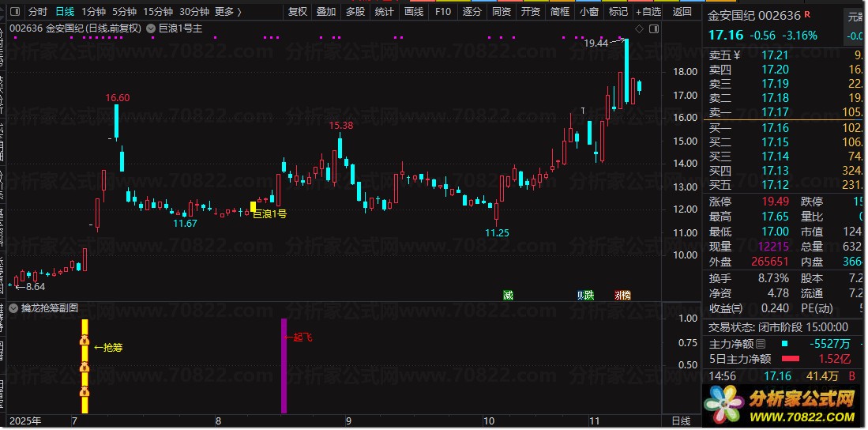Click the 收益(三) value 0.240
The image size is (868, 430).
775,308
